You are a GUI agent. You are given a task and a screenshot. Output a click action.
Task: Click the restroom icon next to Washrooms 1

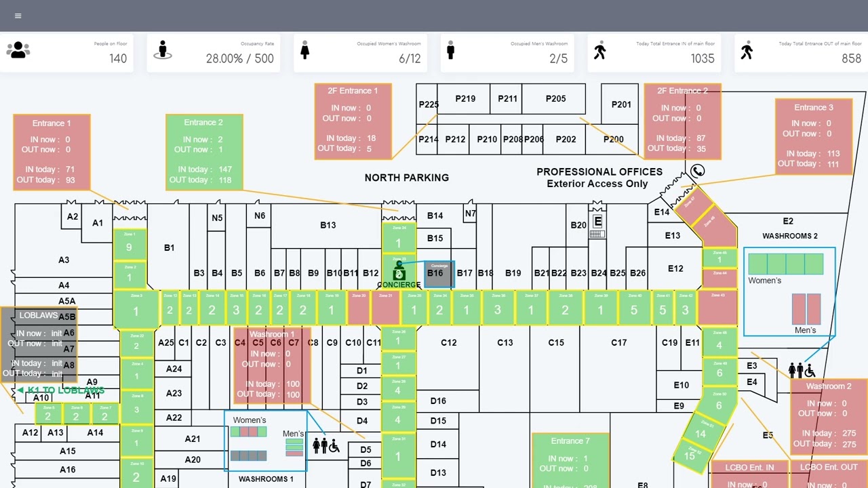click(325, 445)
